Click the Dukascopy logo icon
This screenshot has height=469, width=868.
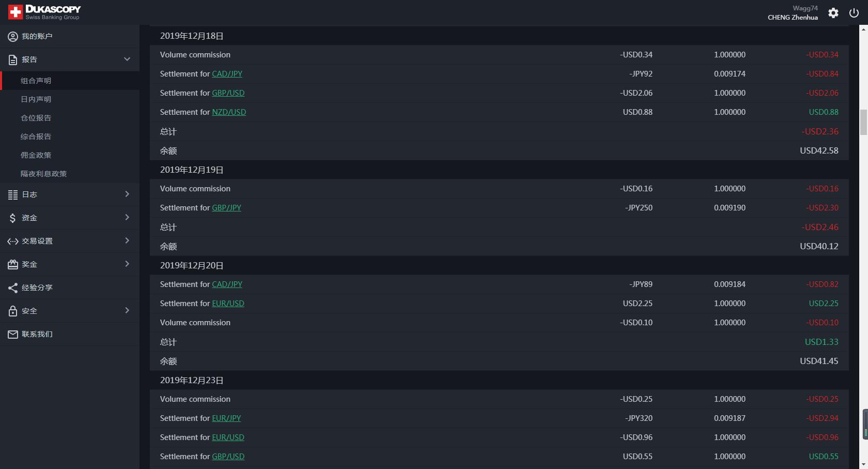(x=16, y=12)
